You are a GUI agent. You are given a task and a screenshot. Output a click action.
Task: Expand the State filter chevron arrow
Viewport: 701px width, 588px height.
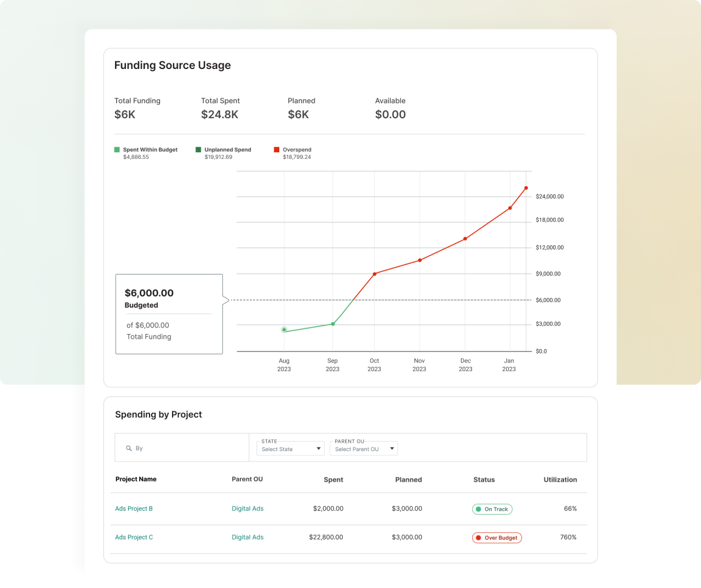(319, 448)
